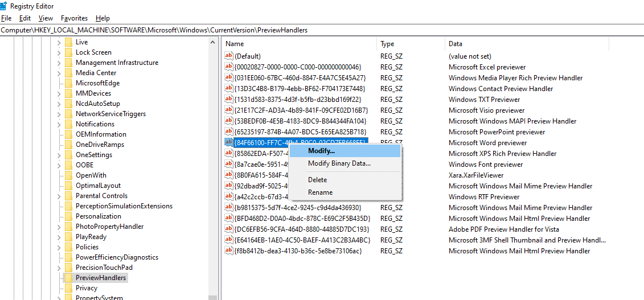Viewport: 644px width, 300px height.
Task: Select the Privacy key in the tree
Action: click(87, 288)
